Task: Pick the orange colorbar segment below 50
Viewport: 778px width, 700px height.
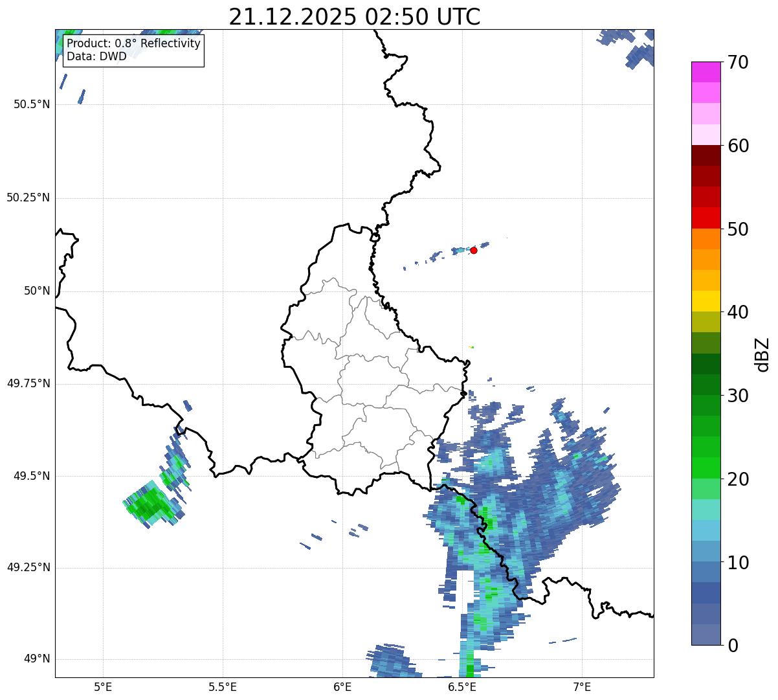Action: pos(707,239)
